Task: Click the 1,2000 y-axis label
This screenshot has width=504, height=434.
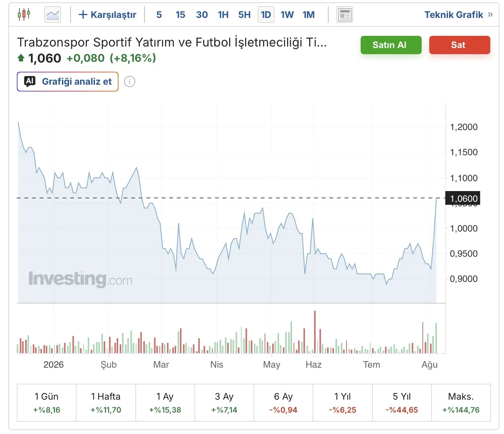Action: coord(464,127)
